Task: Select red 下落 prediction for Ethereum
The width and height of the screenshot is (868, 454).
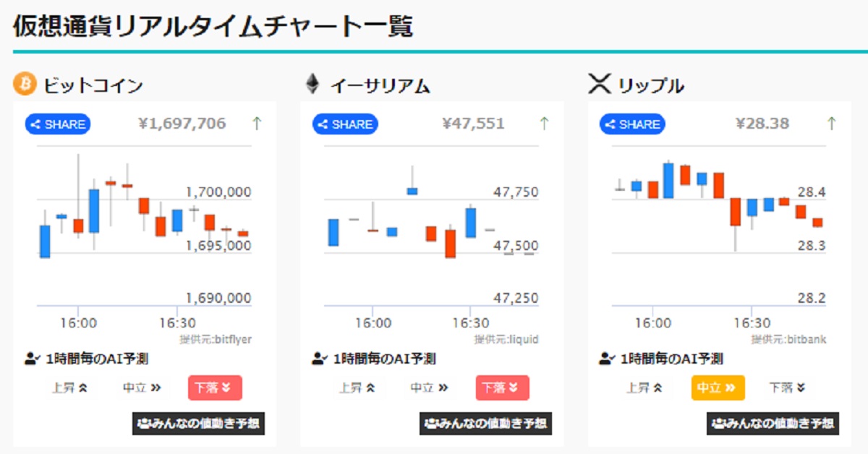Action: [502, 387]
